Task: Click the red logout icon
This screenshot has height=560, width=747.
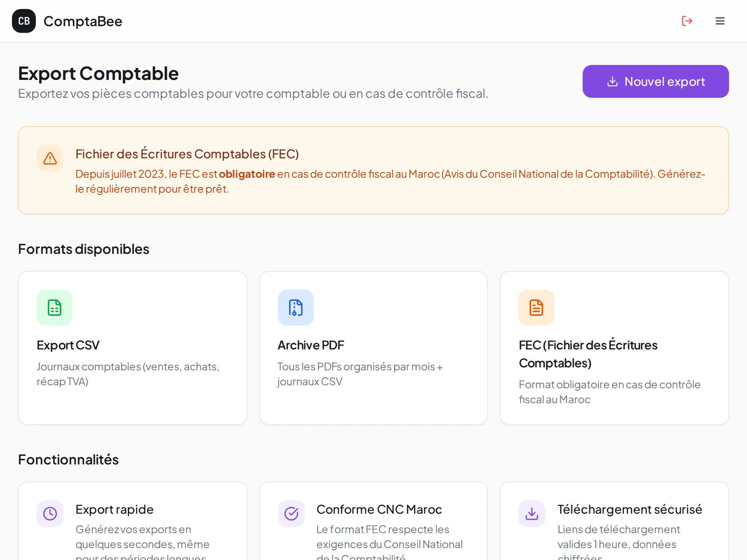Action: click(687, 21)
